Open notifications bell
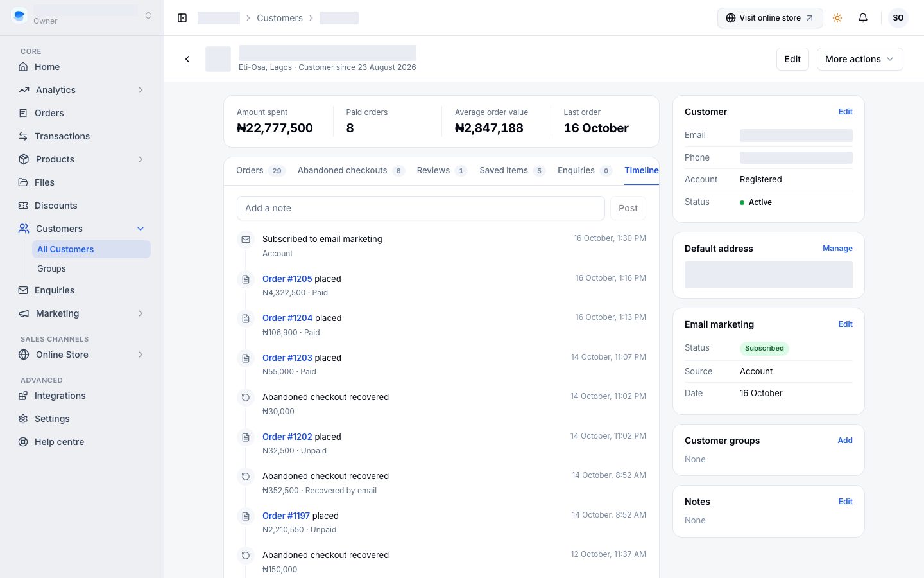 863,18
